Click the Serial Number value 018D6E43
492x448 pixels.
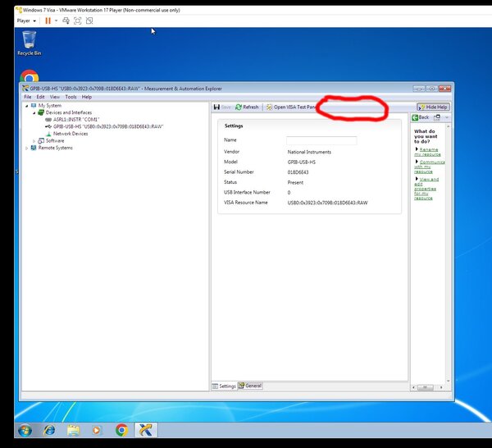pos(298,172)
